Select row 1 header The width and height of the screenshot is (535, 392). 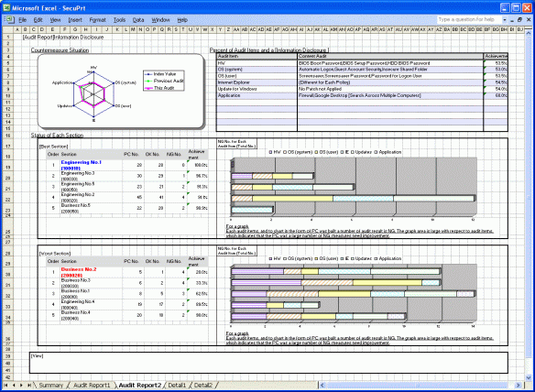coord(8,37)
